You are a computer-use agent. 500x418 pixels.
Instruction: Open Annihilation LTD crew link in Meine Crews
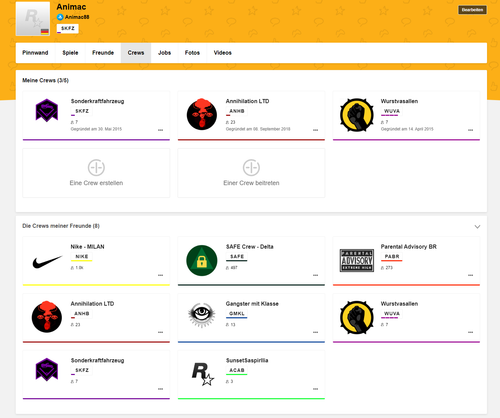click(247, 101)
